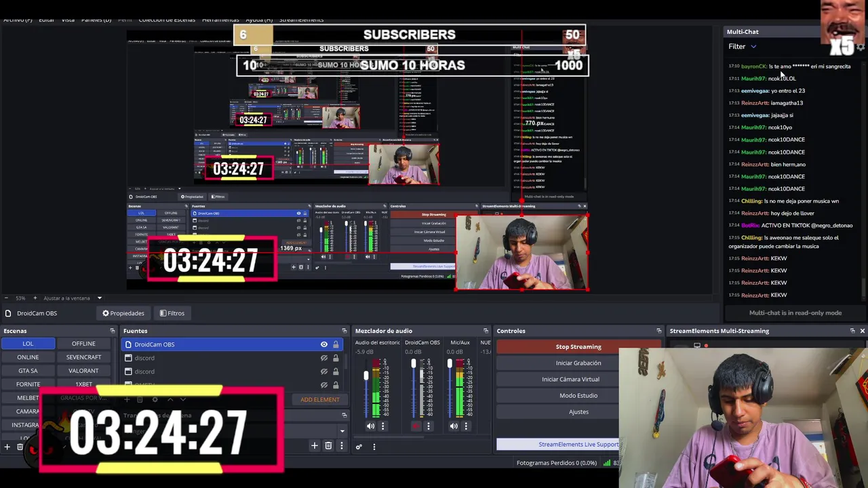Open Mic/Aux channel options dots
Viewport: 868px width, 488px height.
pos(466,426)
